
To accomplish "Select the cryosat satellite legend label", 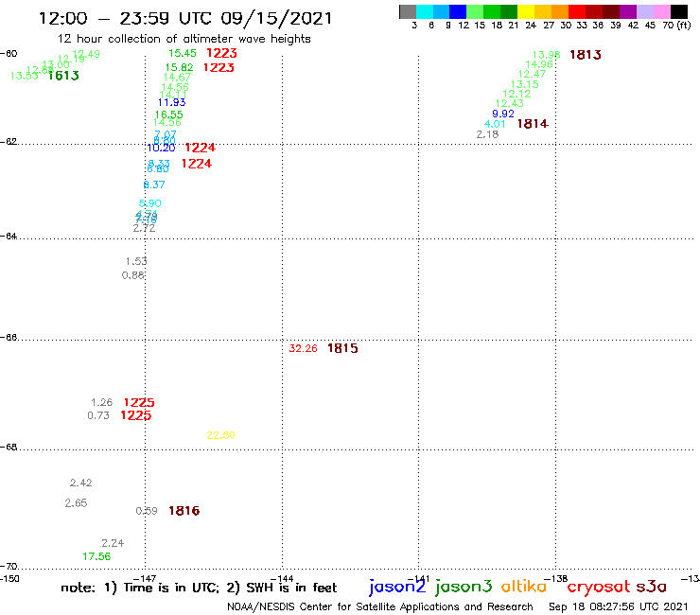I will point(599,587).
